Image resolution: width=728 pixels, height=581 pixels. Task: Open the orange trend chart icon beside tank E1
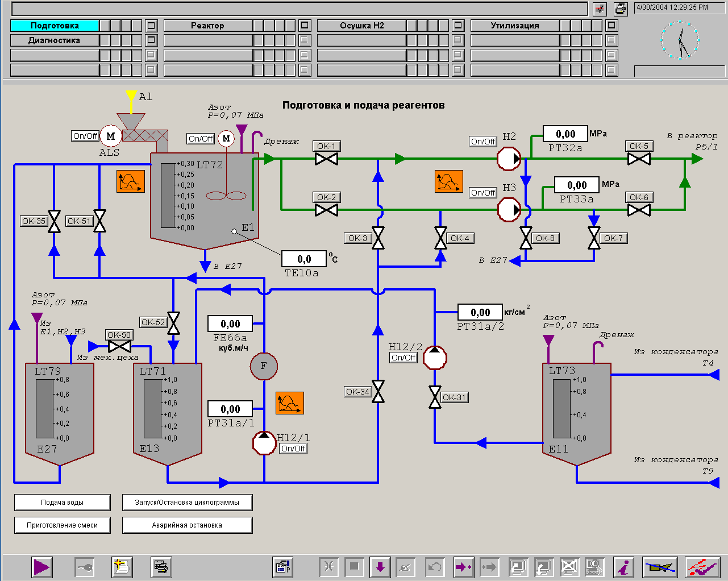point(131,181)
